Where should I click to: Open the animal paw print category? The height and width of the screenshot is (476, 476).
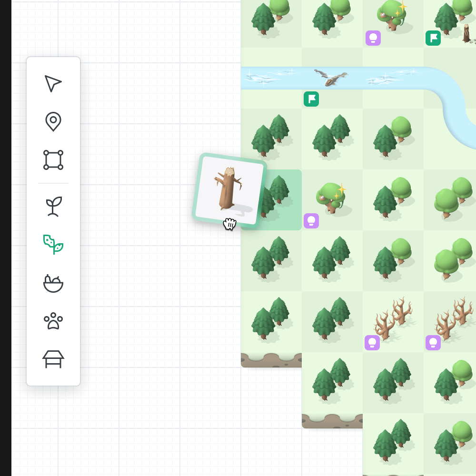coord(53,321)
